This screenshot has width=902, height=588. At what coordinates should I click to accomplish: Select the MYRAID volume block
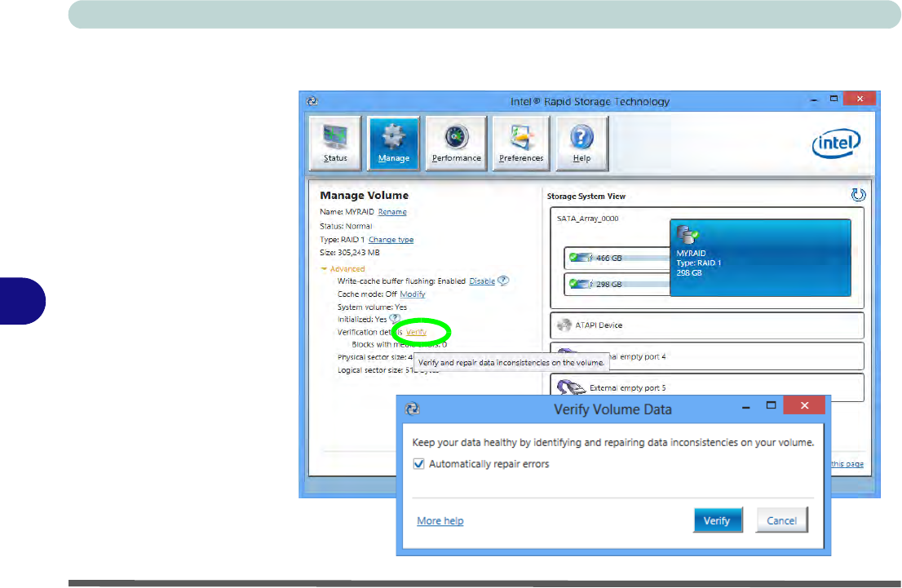click(760, 258)
